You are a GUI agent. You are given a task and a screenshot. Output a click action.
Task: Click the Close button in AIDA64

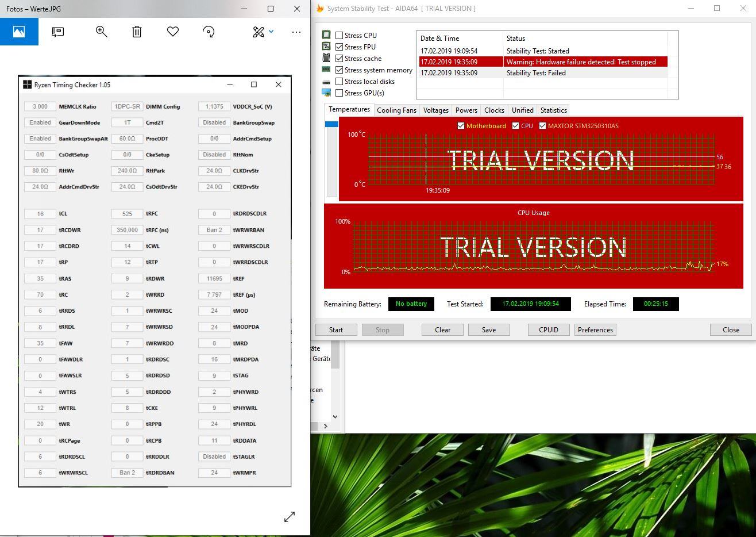(731, 330)
